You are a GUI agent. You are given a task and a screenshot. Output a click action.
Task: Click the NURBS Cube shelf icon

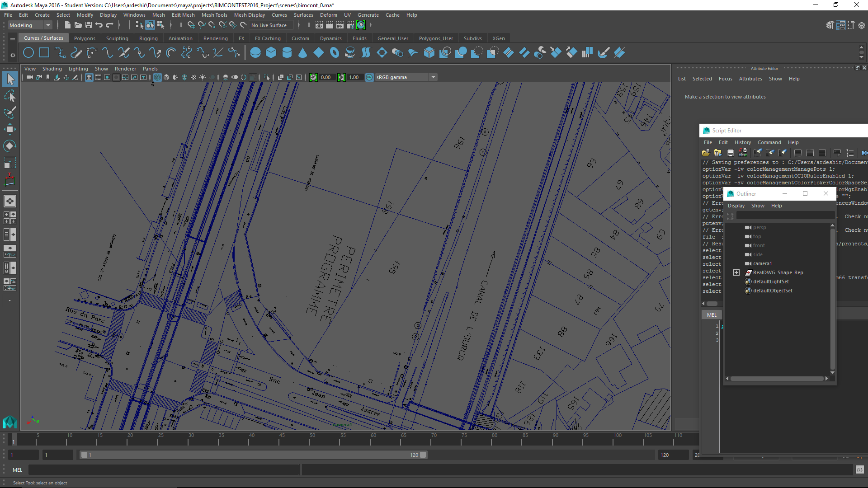tap(271, 53)
